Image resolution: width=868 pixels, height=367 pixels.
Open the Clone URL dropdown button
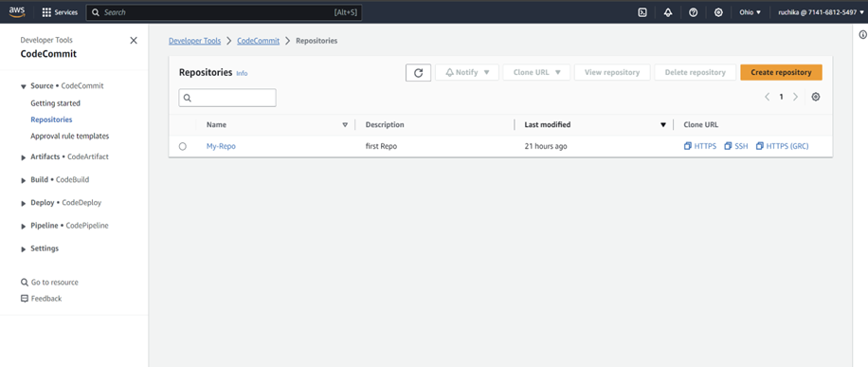click(x=536, y=73)
